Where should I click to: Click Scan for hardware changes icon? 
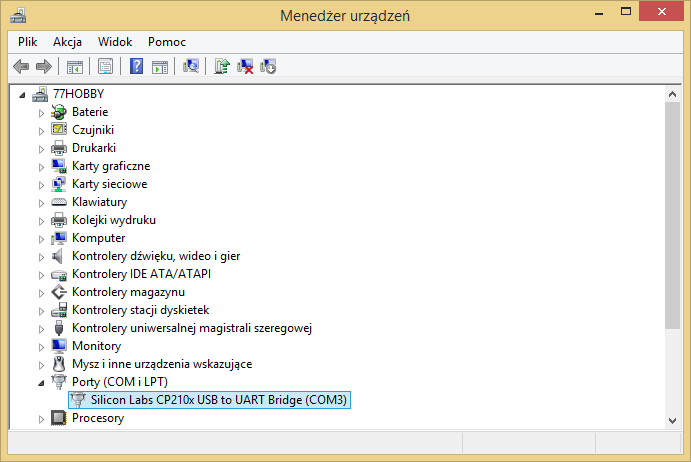191,67
